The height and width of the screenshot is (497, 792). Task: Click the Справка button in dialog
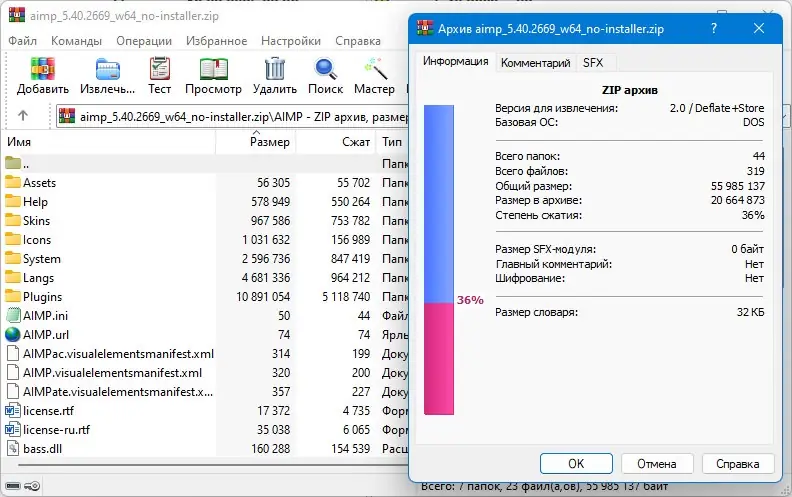pos(737,464)
